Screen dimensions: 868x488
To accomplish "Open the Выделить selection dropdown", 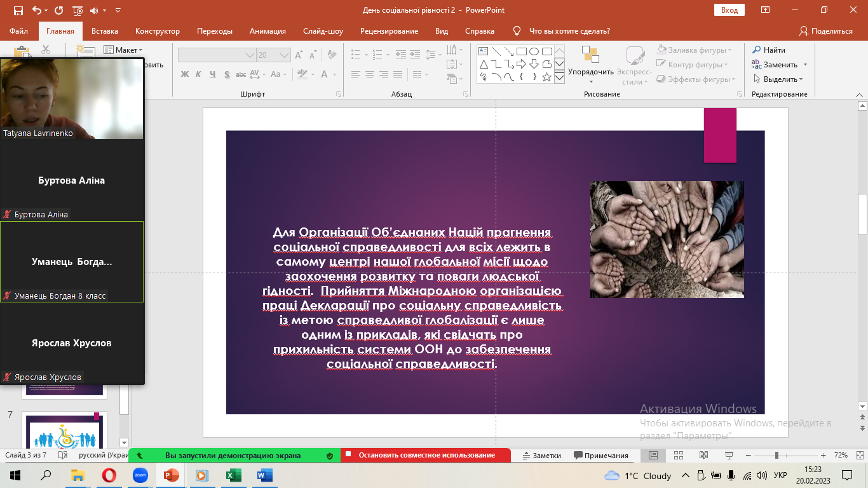I will tap(778, 79).
